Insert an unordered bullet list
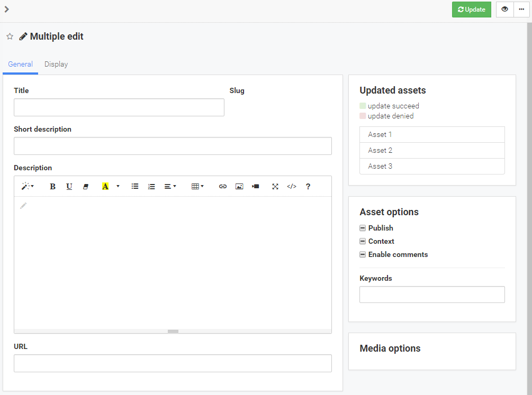 (135, 186)
